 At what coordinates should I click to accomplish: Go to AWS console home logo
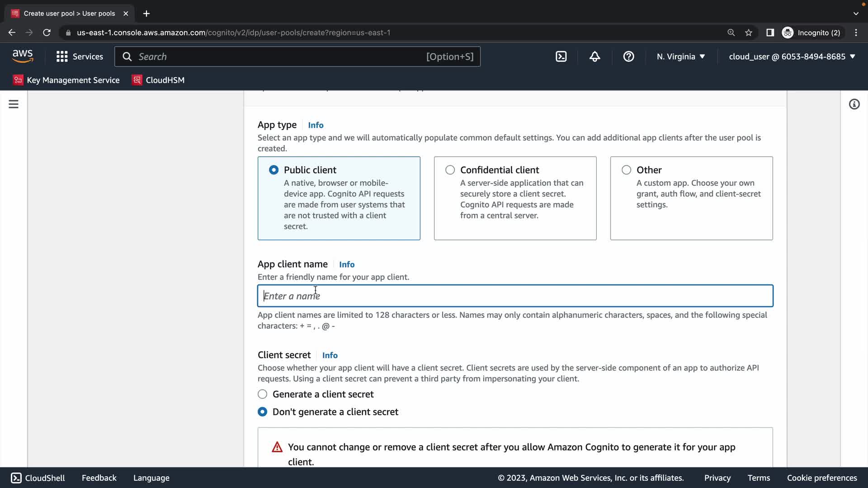[x=23, y=56]
